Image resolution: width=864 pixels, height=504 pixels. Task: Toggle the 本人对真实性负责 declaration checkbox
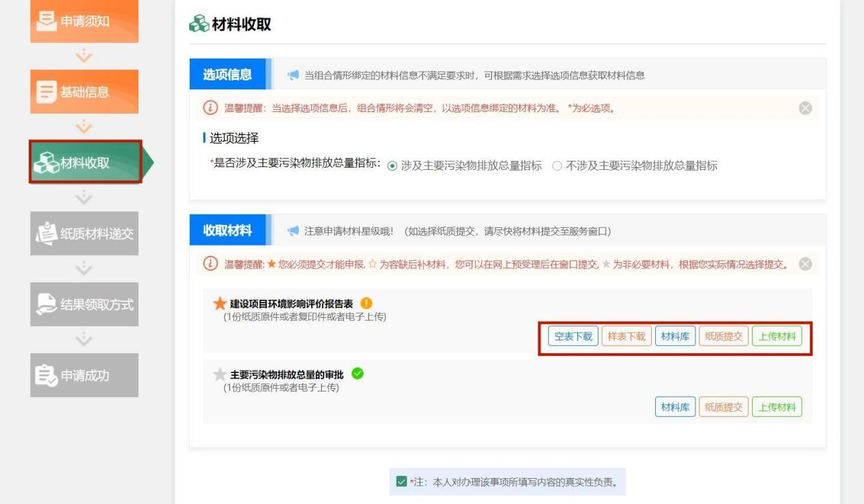point(401,482)
